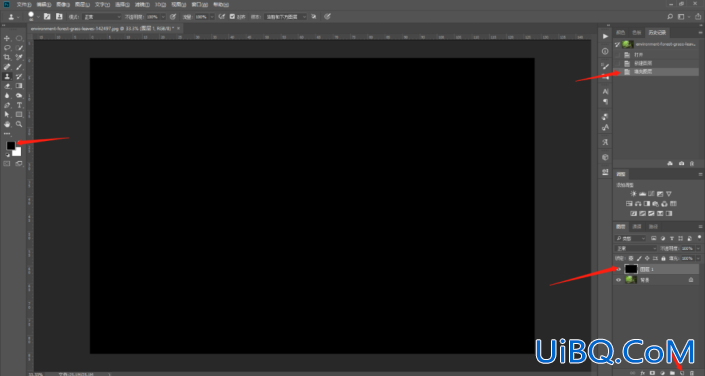705x376 pixels.
Task: Click the white background color swatch
Action: [18, 153]
